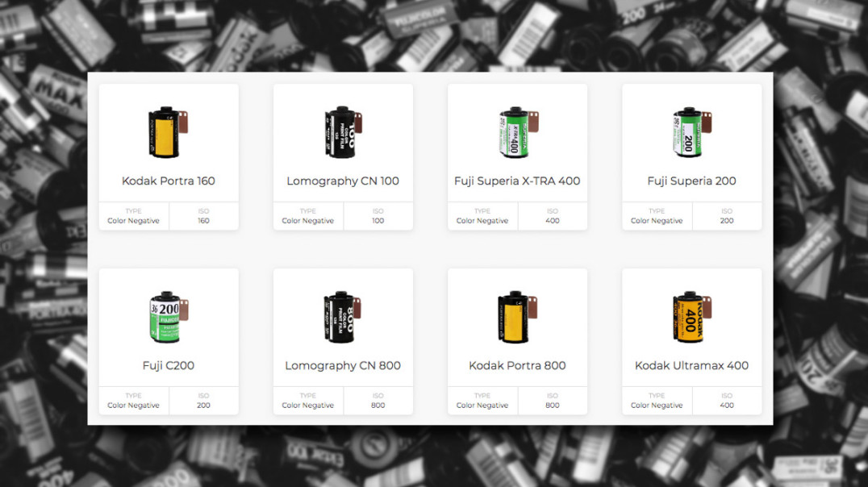Click "Color Negative" under Lomography CN 800
868x487 pixels.
point(308,406)
